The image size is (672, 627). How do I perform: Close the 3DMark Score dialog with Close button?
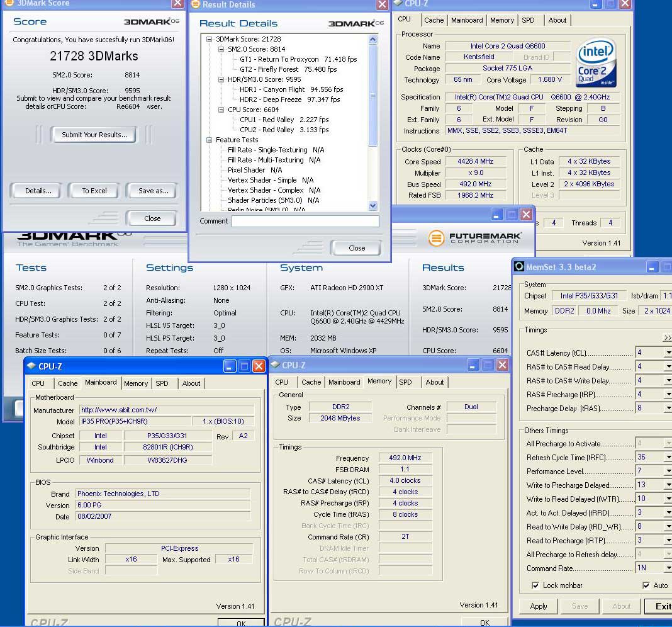[x=152, y=218]
